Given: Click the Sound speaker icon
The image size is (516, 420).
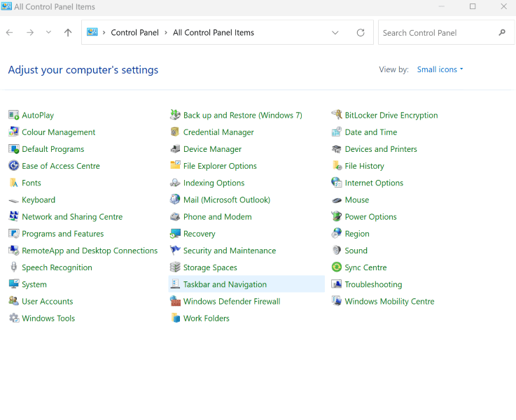Looking at the screenshot, I should click(337, 251).
